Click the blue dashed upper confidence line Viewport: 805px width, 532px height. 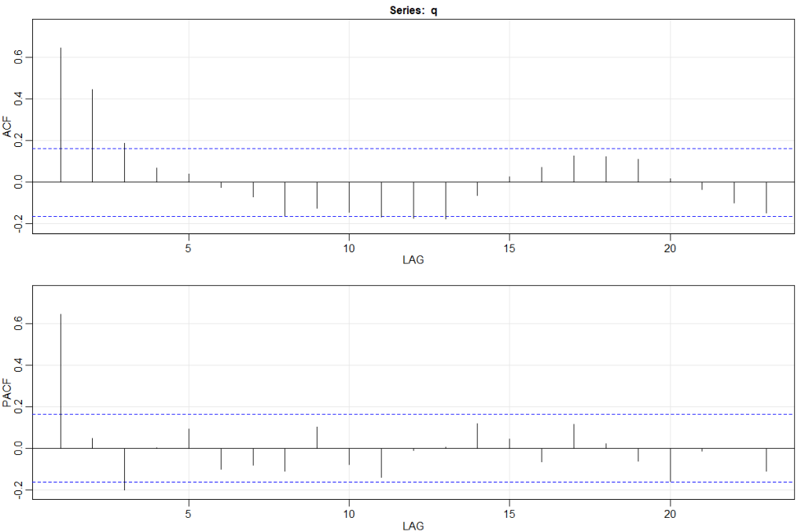pos(393,147)
